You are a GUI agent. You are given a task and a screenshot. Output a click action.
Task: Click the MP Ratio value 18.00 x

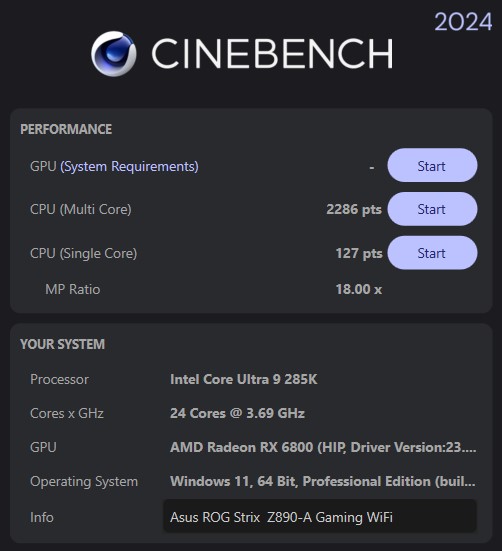pos(359,289)
